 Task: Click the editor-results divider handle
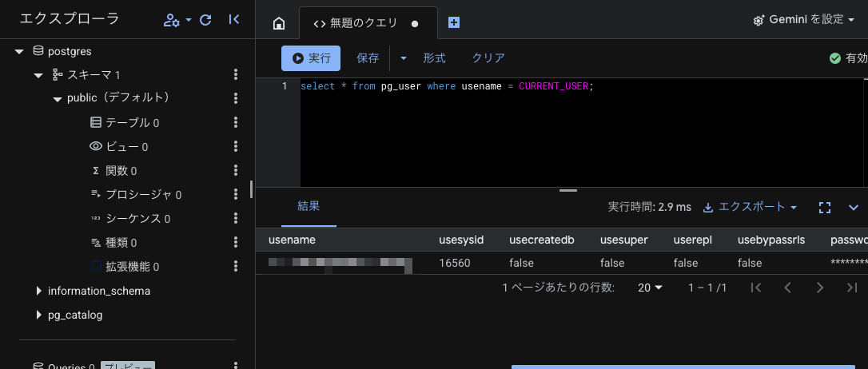tap(568, 190)
